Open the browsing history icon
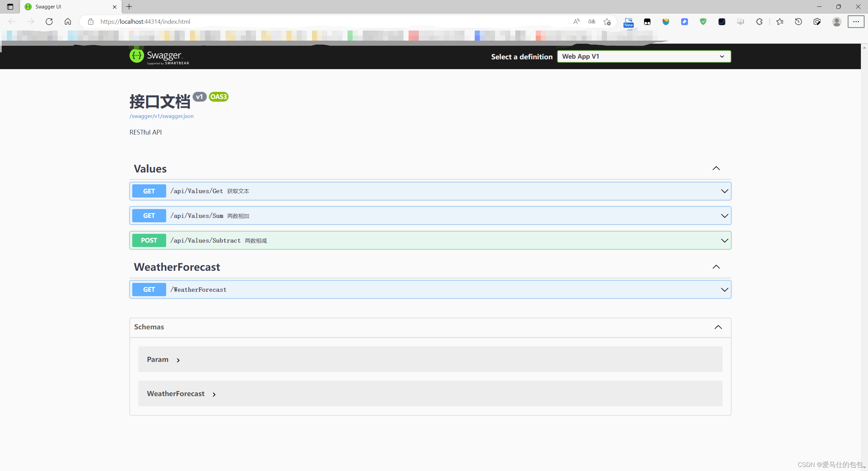 pos(798,22)
